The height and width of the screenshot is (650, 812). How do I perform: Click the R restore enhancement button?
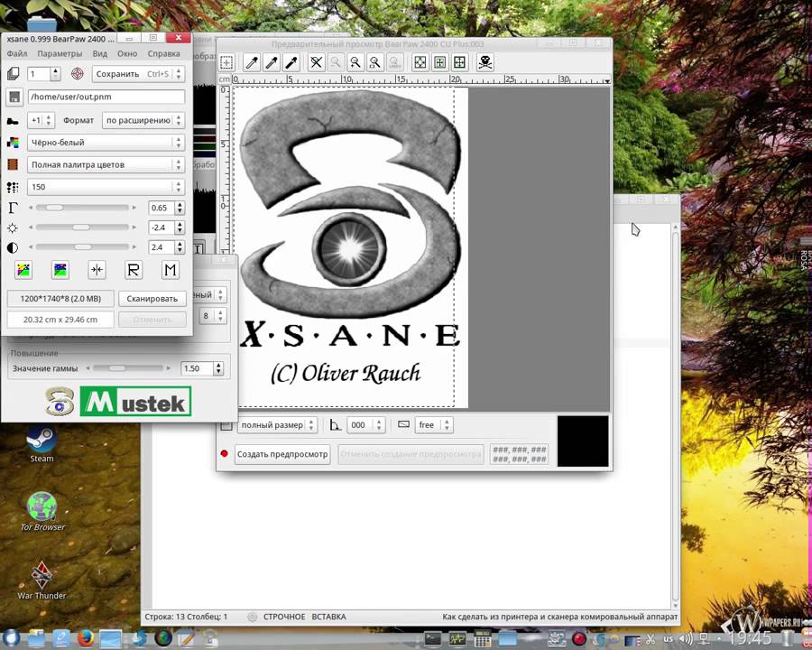(x=134, y=270)
